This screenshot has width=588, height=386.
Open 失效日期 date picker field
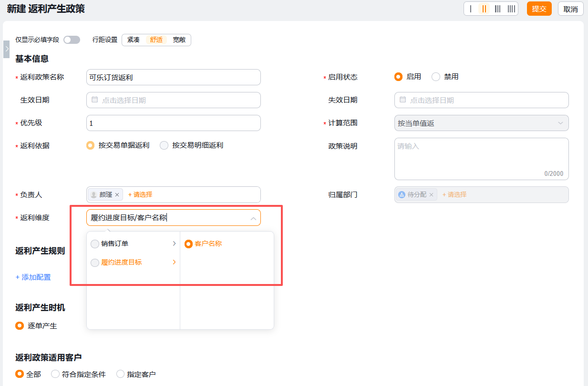(x=481, y=100)
